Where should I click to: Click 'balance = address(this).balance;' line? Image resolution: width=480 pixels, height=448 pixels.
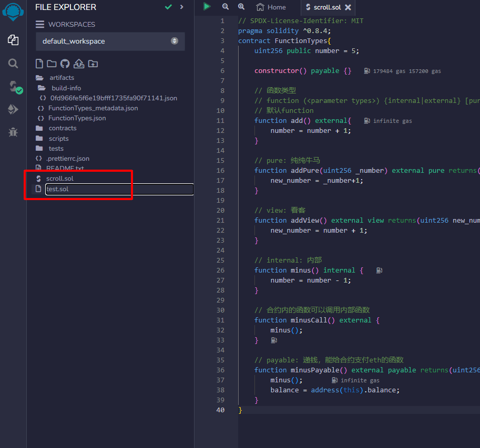point(335,390)
